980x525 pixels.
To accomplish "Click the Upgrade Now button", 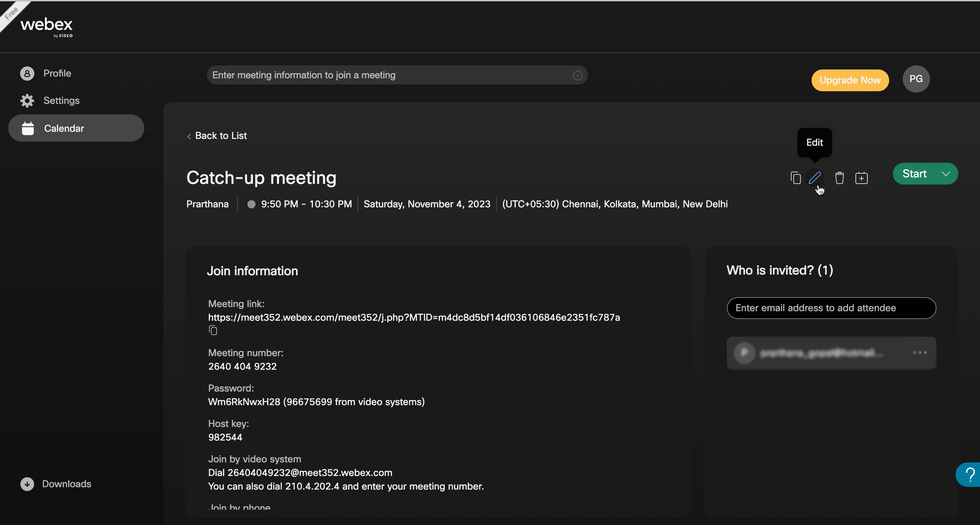I will (x=850, y=80).
